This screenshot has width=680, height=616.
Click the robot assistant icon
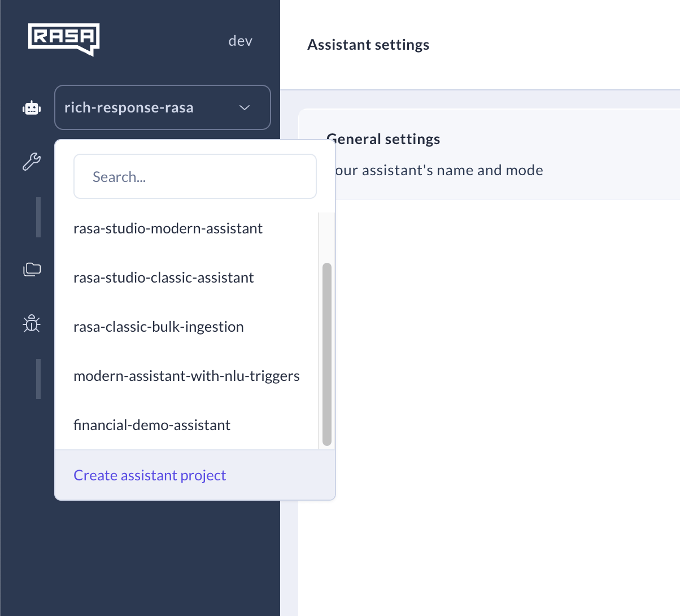[x=32, y=107]
